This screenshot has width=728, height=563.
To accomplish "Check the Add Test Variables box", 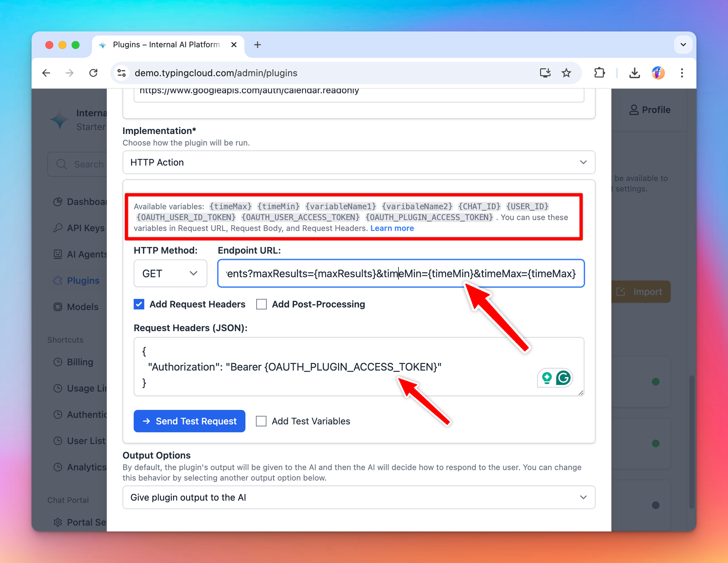I will click(261, 421).
